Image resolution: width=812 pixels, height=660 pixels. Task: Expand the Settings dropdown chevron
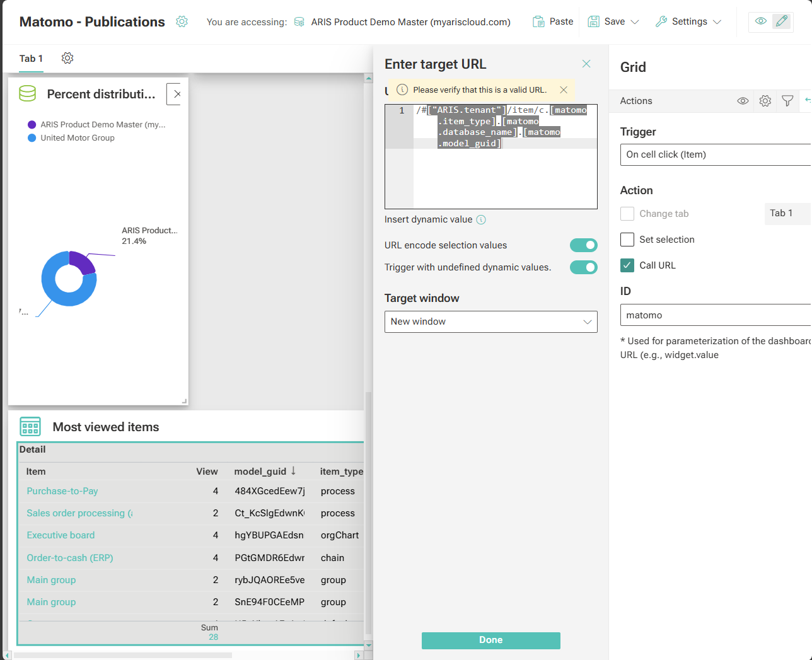pos(717,22)
